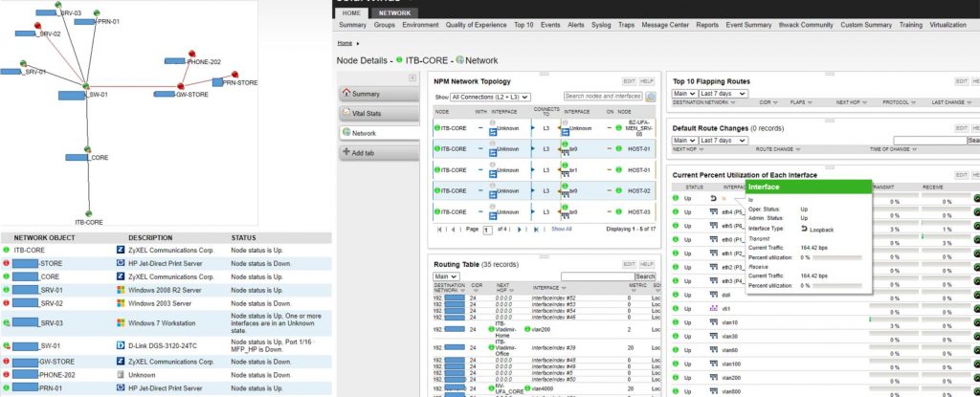Click the Windows 7 Workstation row
Viewport: 980px width, 397px height.
click(166, 323)
